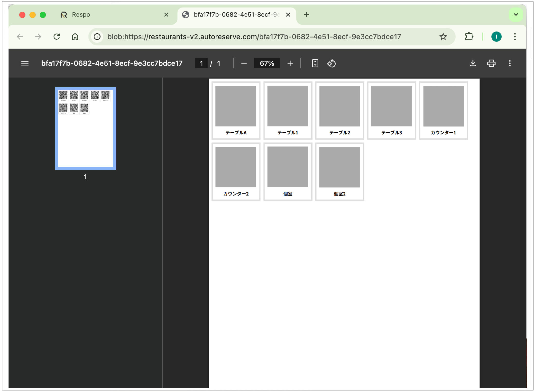Open the green profile avatar
Viewport: 535px width, 392px height.
coord(496,37)
